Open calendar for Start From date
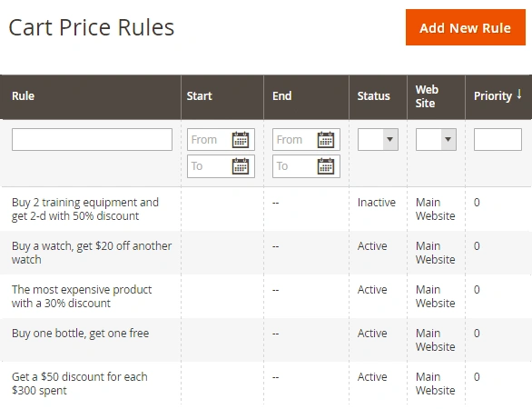Image resolution: width=532 pixels, height=409 pixels. tap(241, 140)
